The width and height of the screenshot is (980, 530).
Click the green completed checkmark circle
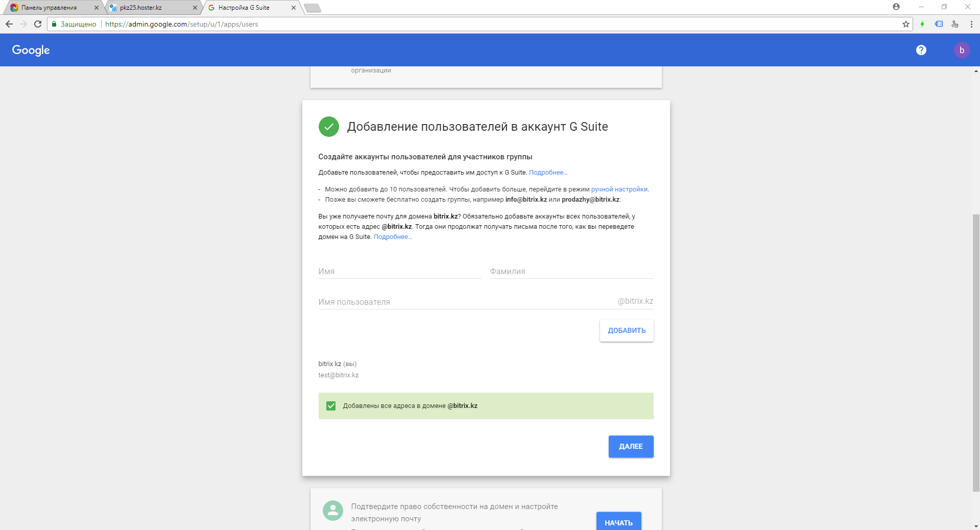click(329, 127)
